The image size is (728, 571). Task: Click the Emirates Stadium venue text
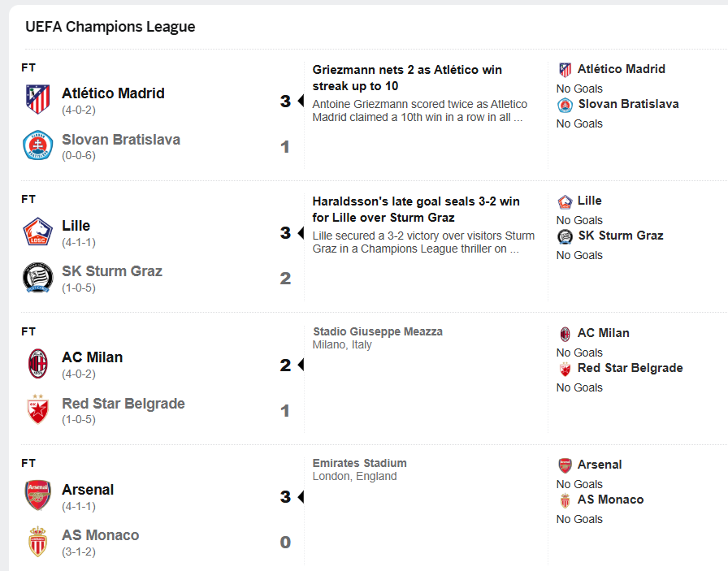tap(359, 463)
